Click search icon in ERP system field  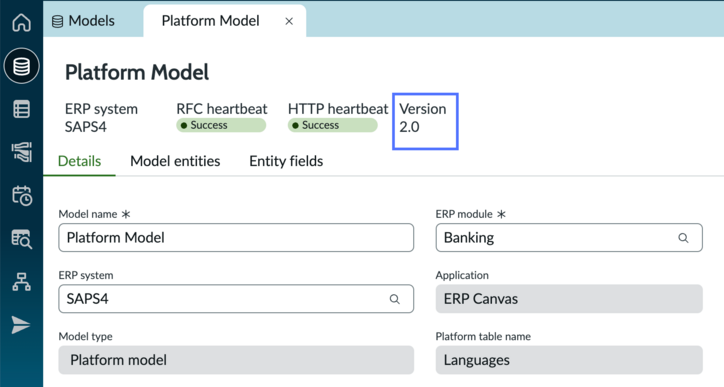[394, 299]
